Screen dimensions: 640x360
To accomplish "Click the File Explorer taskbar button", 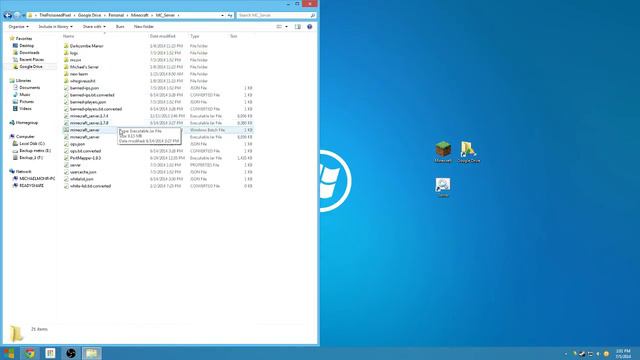I will tap(91, 353).
